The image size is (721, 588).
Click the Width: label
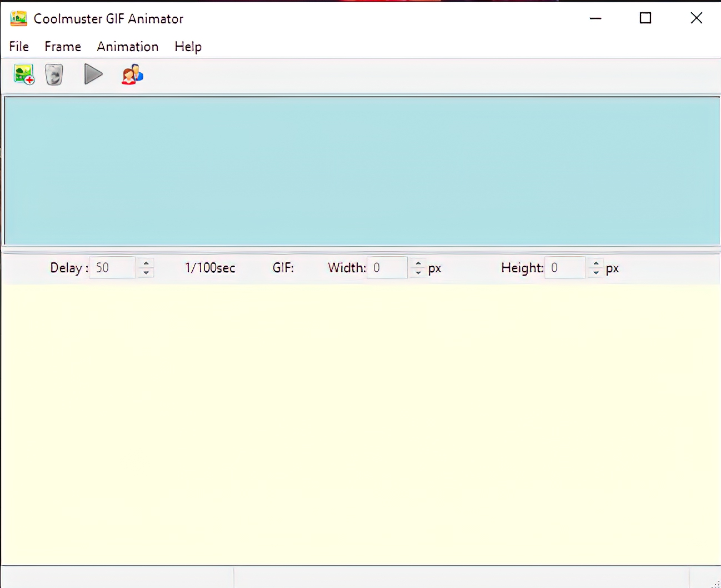347,268
